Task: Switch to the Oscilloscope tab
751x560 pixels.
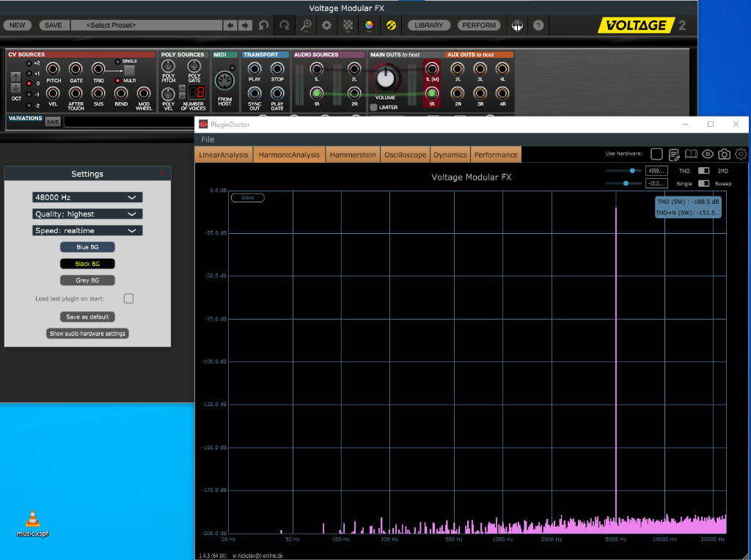Action: coord(405,155)
